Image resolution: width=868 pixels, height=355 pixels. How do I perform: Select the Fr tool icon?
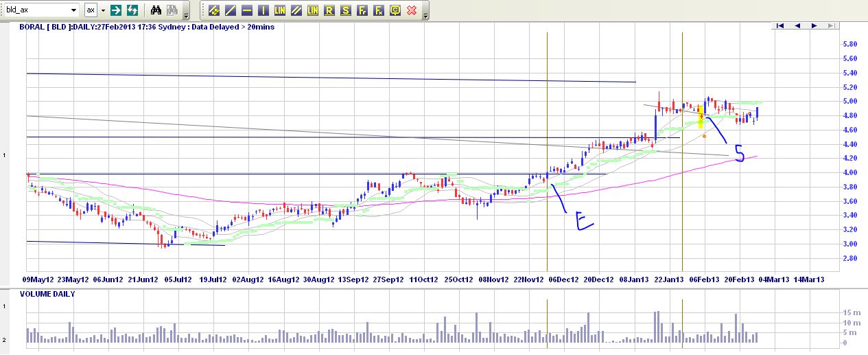point(362,10)
